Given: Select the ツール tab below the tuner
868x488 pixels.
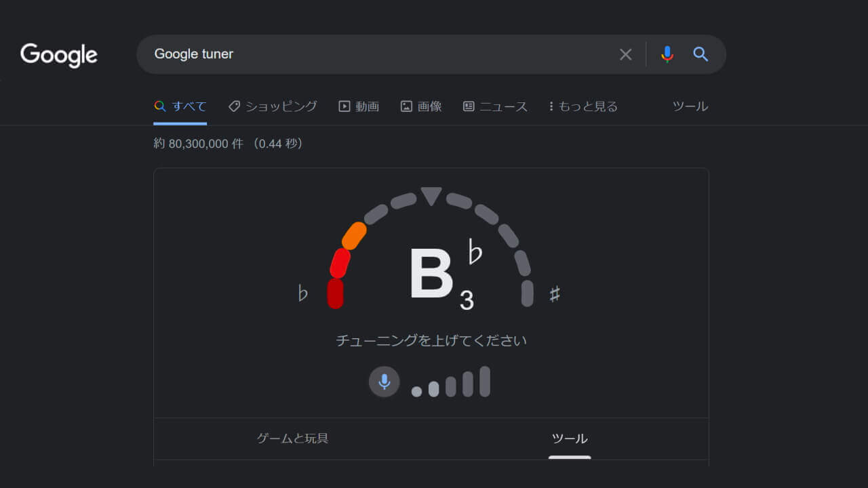Looking at the screenshot, I should pyautogui.click(x=570, y=439).
